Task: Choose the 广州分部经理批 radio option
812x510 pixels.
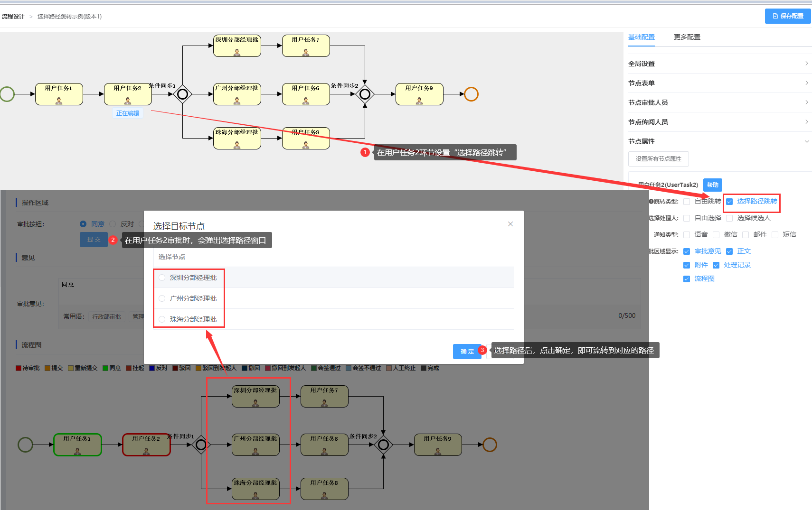Action: 162,298
